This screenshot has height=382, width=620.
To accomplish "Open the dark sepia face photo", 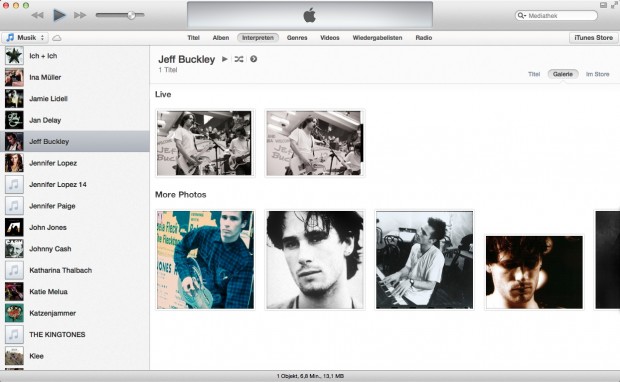I will [534, 272].
